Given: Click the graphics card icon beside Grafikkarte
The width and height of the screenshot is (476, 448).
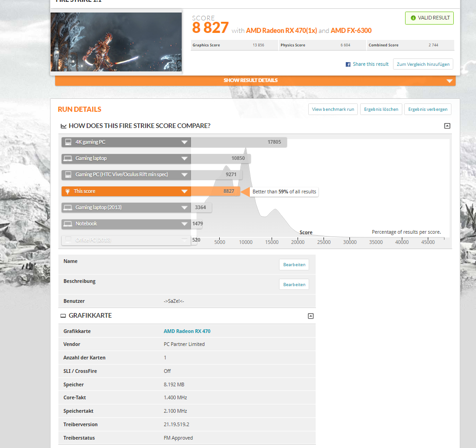Looking at the screenshot, I should (x=63, y=316).
